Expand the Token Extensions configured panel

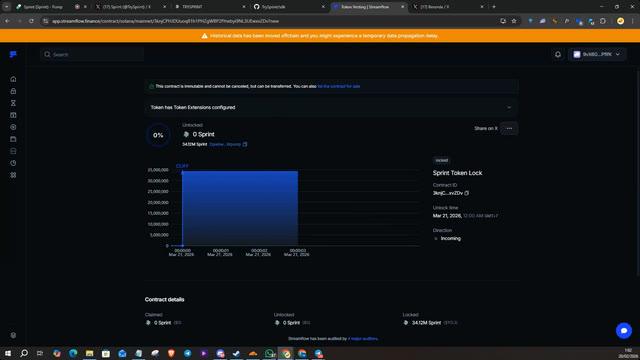click(331, 107)
